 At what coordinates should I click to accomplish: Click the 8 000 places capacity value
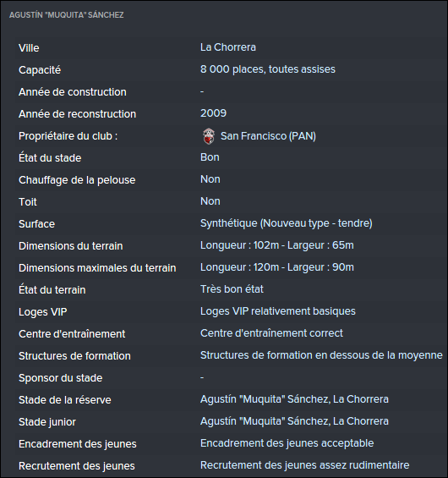point(268,69)
